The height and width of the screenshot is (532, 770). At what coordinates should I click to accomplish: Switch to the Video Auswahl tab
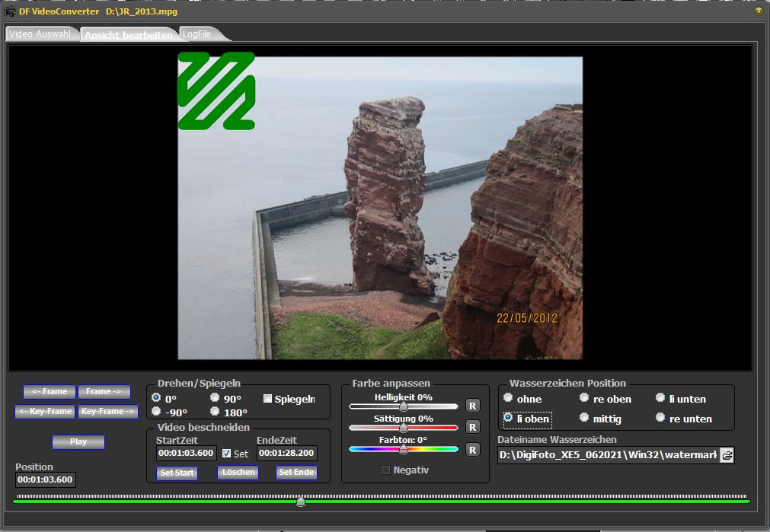click(40, 34)
